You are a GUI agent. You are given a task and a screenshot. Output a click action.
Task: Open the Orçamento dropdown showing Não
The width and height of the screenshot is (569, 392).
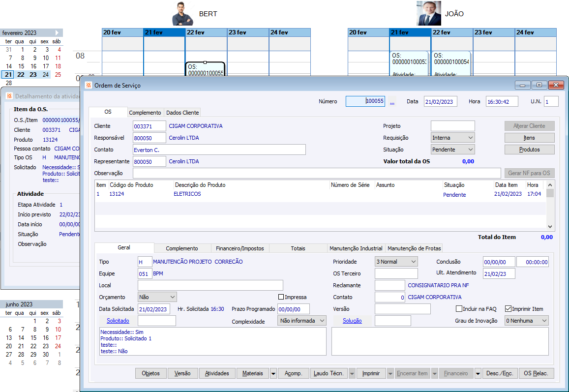tap(157, 297)
